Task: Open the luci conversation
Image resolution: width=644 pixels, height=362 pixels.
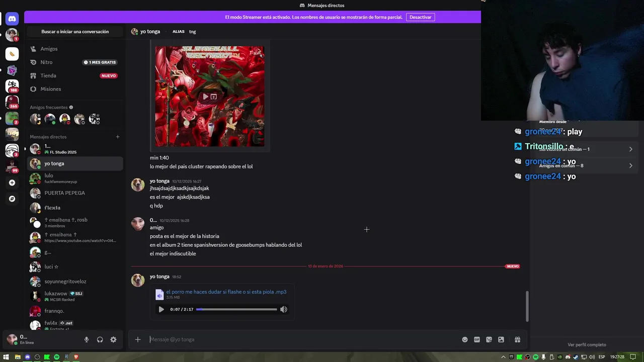Action: (x=74, y=267)
